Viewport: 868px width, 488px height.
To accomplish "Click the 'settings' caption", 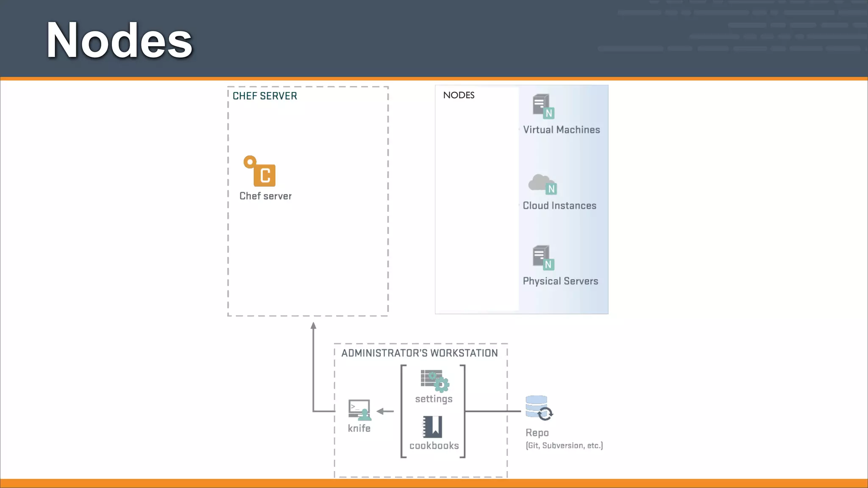I will (434, 399).
